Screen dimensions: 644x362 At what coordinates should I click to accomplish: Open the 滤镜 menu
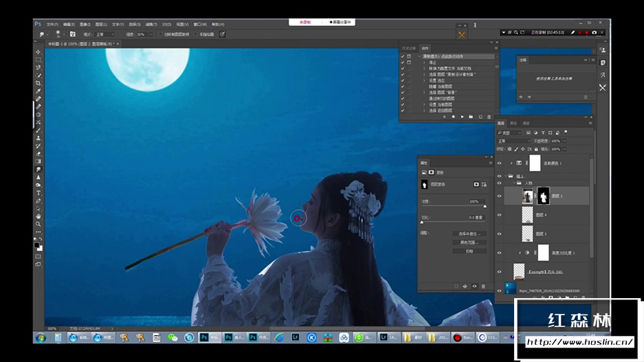click(x=149, y=23)
